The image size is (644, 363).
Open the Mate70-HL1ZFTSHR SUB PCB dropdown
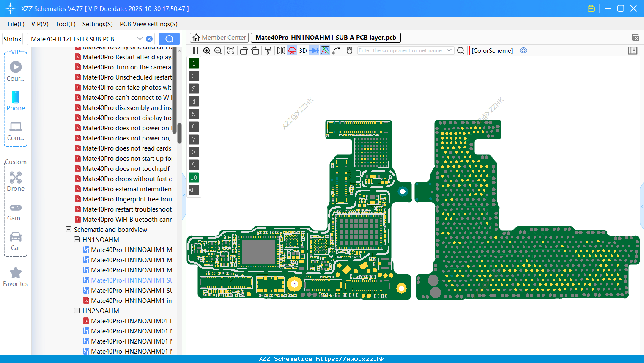click(140, 38)
